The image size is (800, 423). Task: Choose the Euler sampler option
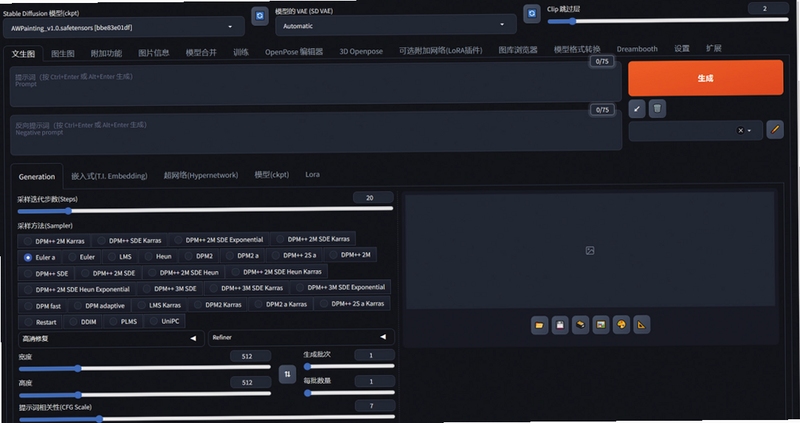[82, 257]
